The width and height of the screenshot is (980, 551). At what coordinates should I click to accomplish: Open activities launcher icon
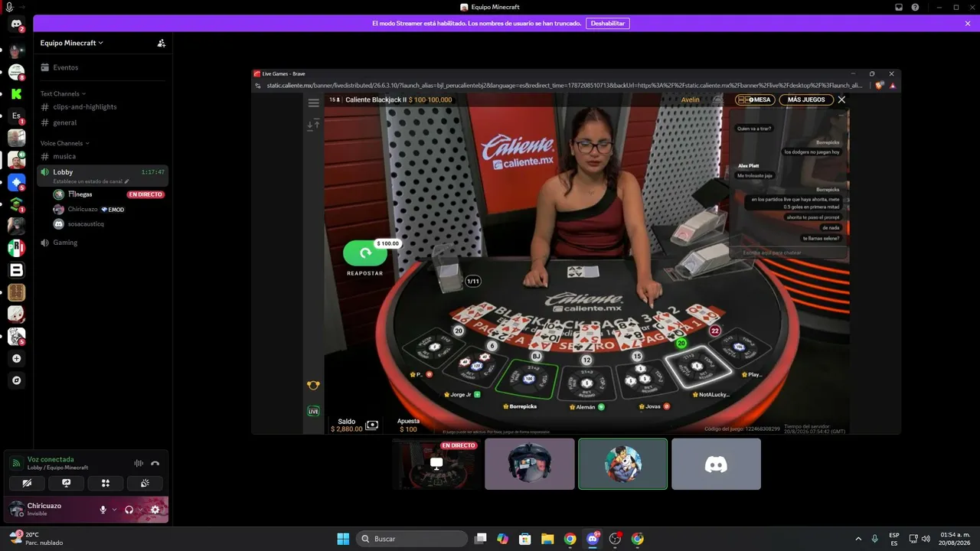pyautogui.click(x=106, y=483)
